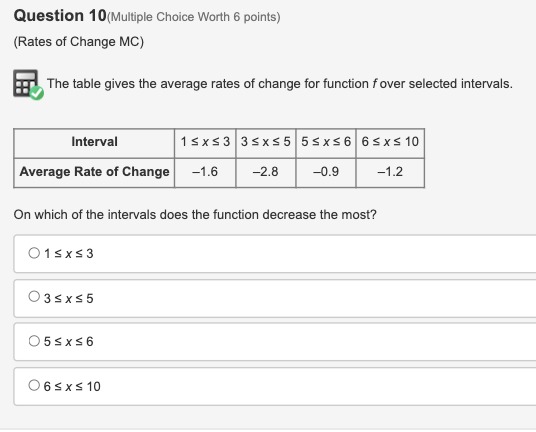This screenshot has width=536, height=432.
Task: Select radio button for 6 ≤ x ≤ 10
Action: [34, 385]
